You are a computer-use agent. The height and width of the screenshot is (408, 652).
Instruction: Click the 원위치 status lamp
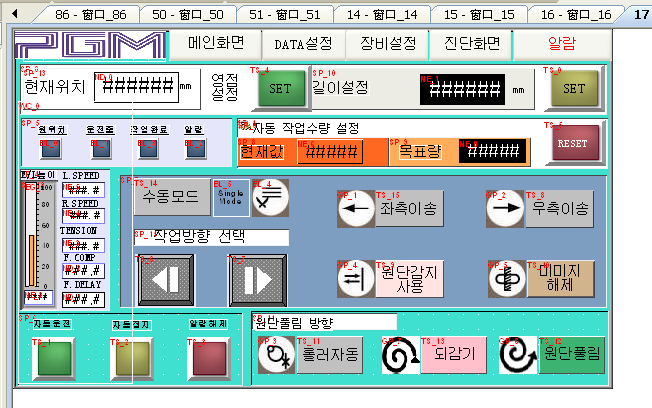tap(51, 150)
